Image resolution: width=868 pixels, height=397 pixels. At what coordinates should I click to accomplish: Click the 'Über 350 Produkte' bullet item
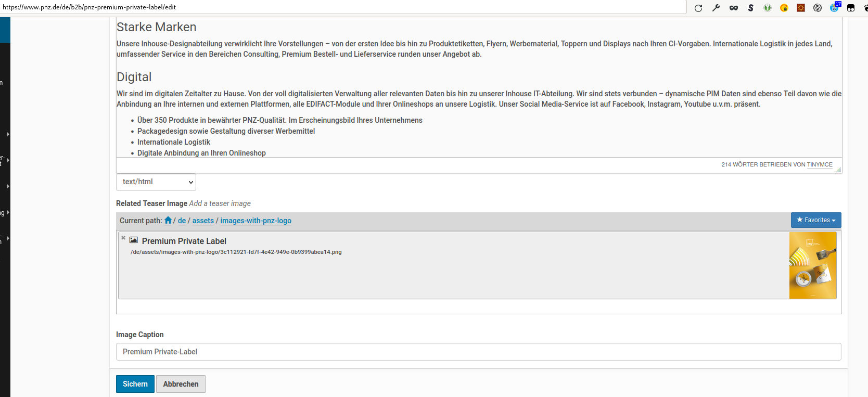[x=280, y=120]
